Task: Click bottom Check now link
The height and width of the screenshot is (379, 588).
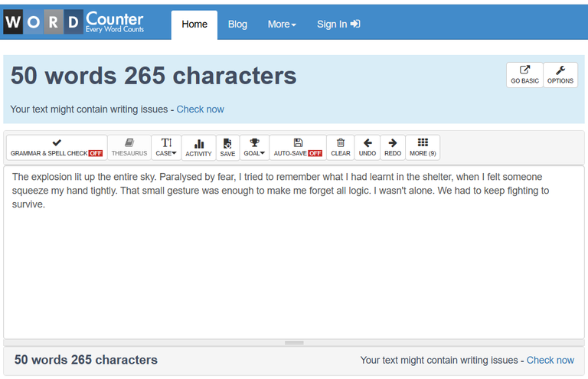Action: (550, 361)
